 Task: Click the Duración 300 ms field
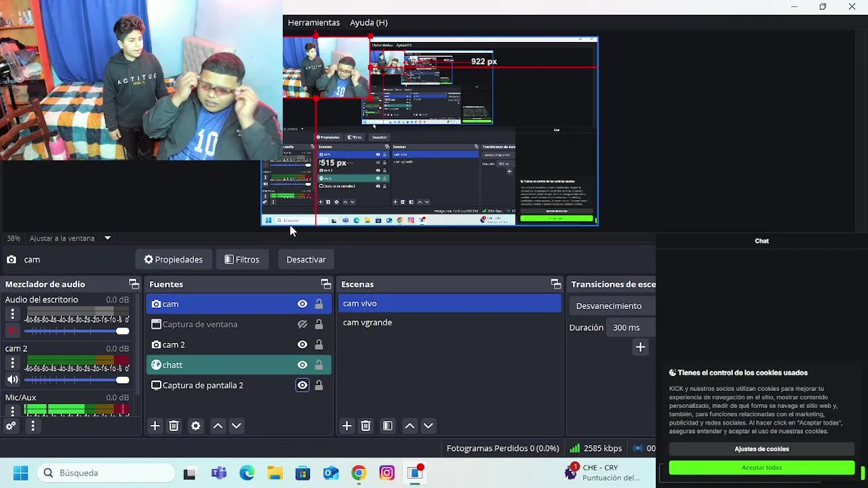click(632, 327)
